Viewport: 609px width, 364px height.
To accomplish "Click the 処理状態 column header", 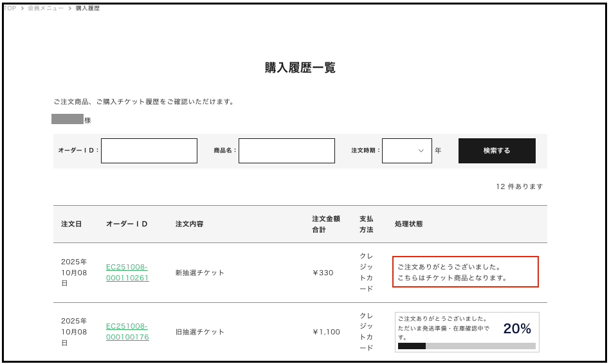I will click(x=408, y=224).
